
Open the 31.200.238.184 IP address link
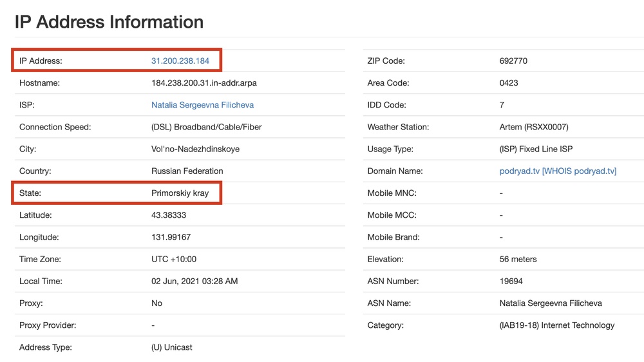pos(180,61)
